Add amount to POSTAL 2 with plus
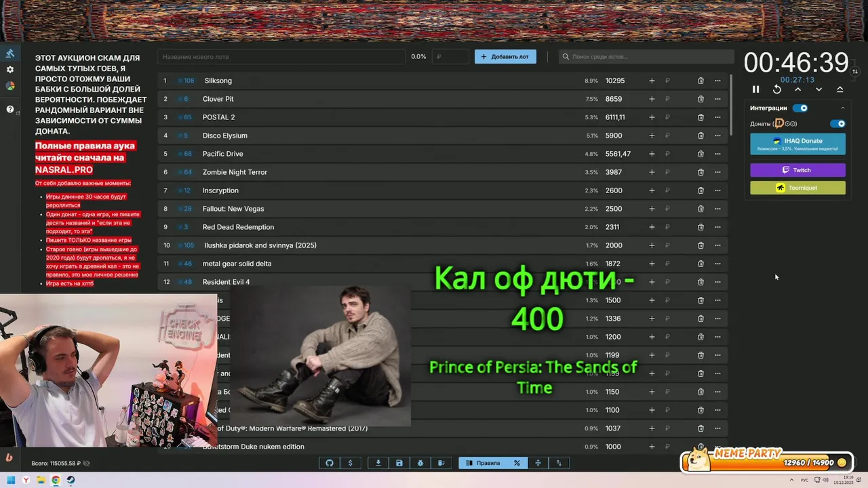This screenshot has width=868, height=488. pyautogui.click(x=652, y=117)
